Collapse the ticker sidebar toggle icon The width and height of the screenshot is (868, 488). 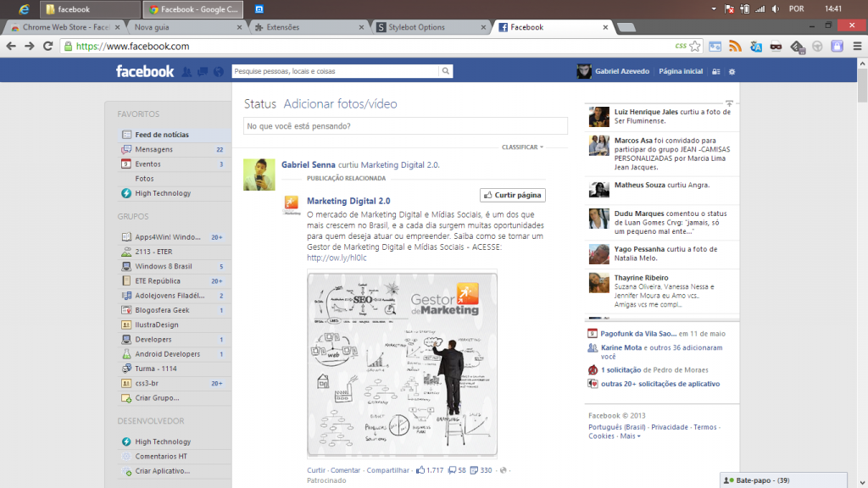pyautogui.click(x=729, y=103)
